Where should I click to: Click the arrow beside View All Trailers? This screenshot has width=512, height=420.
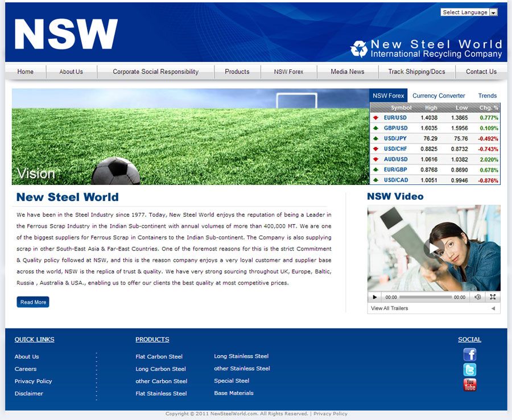point(493,308)
